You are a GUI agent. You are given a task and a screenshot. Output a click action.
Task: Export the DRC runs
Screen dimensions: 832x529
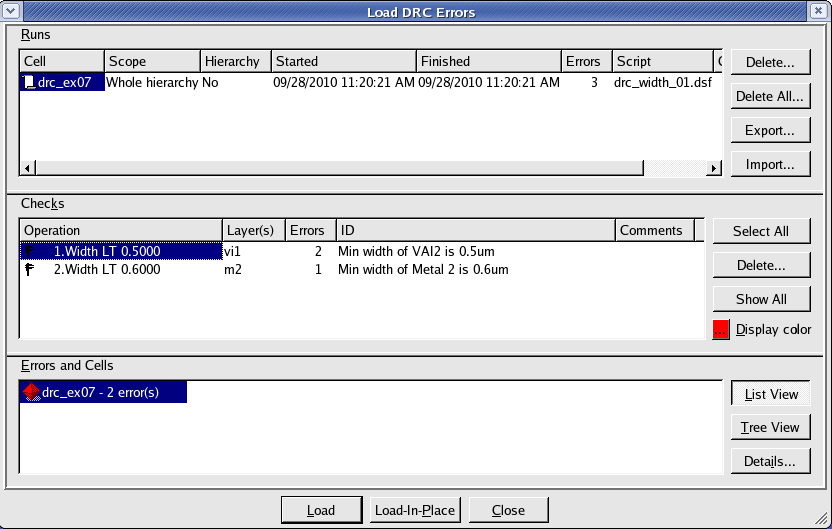769,130
